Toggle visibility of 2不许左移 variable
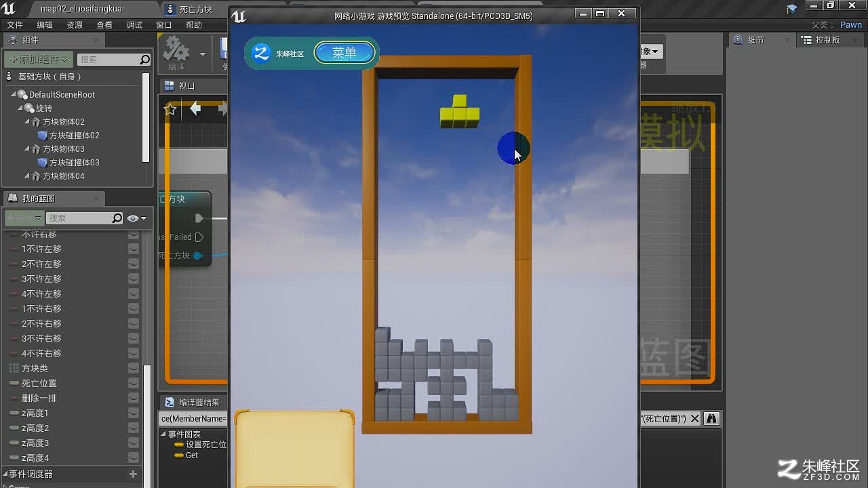Viewport: 868px width, 488px height. [134, 264]
